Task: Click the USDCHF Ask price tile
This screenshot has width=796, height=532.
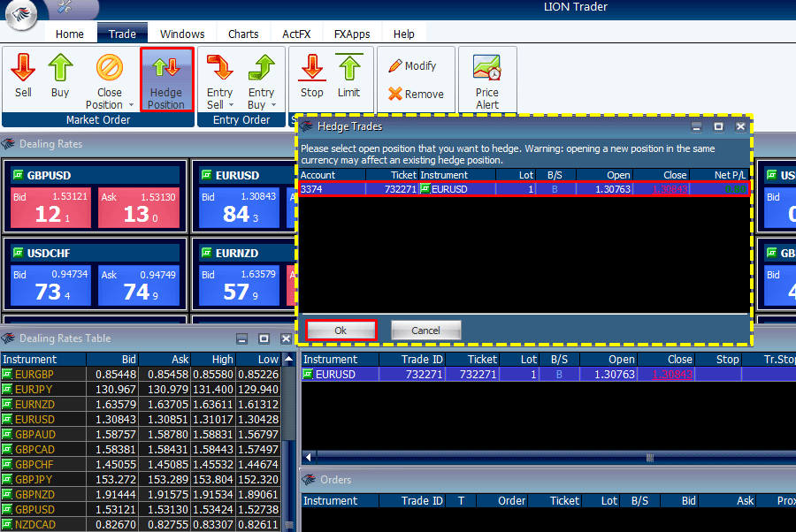Action: point(139,285)
